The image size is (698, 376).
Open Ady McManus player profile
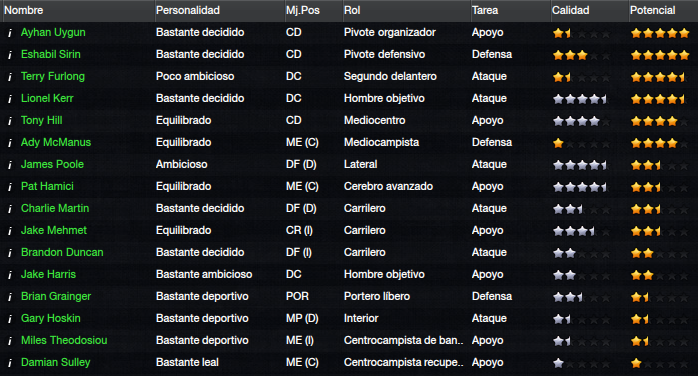[x=56, y=142]
